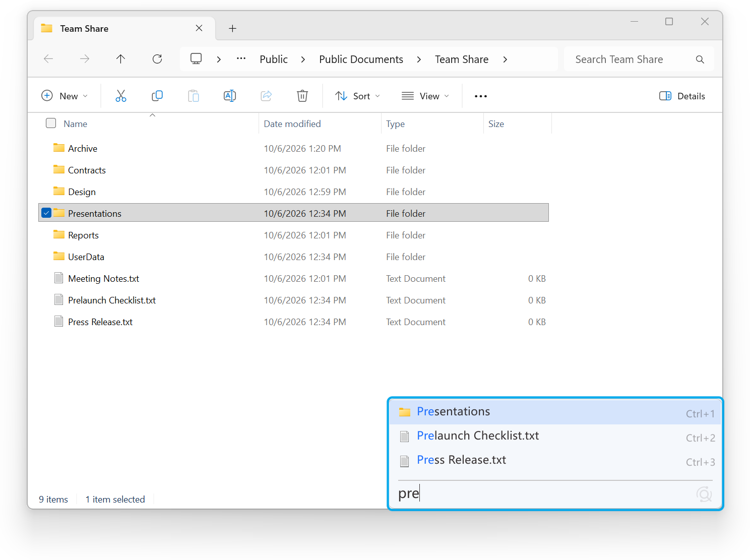Toggle the Details pane button

(x=682, y=96)
